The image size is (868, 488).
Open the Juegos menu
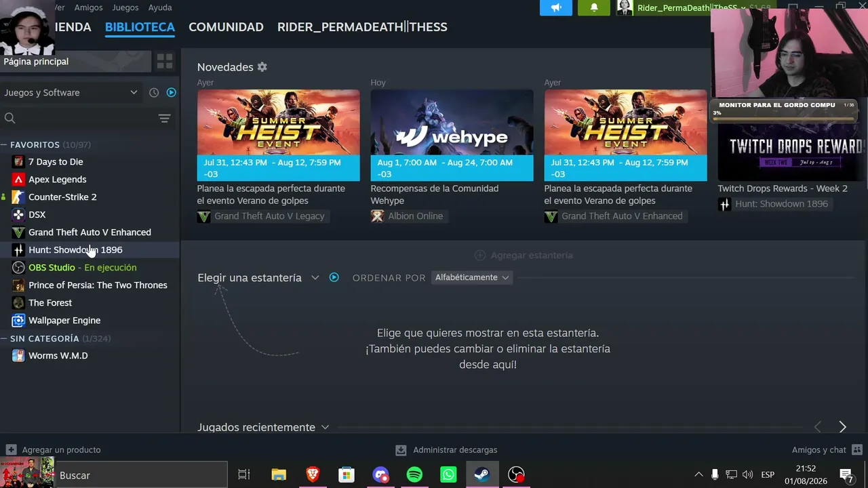[x=125, y=7]
